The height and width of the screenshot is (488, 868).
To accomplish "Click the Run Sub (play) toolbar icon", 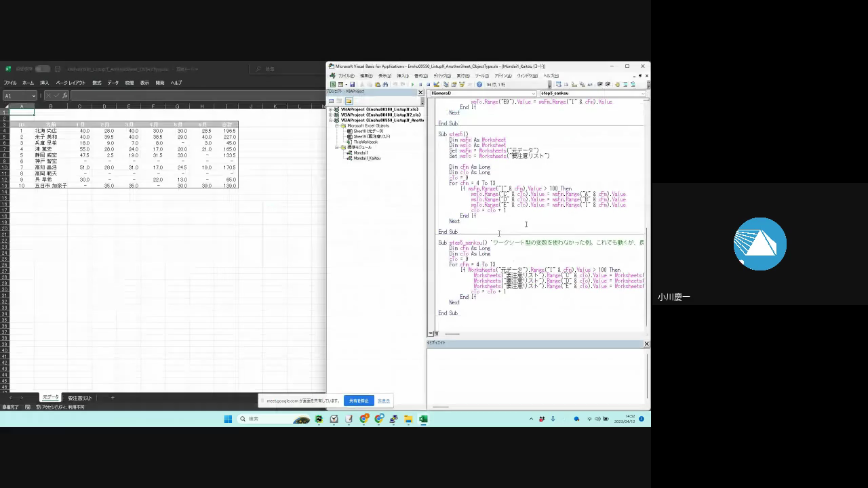I will pos(412,85).
